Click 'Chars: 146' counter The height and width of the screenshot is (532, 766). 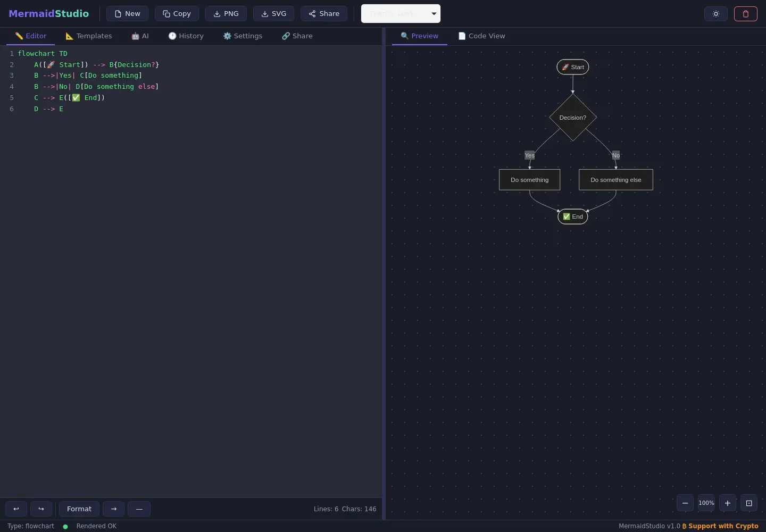click(359, 509)
